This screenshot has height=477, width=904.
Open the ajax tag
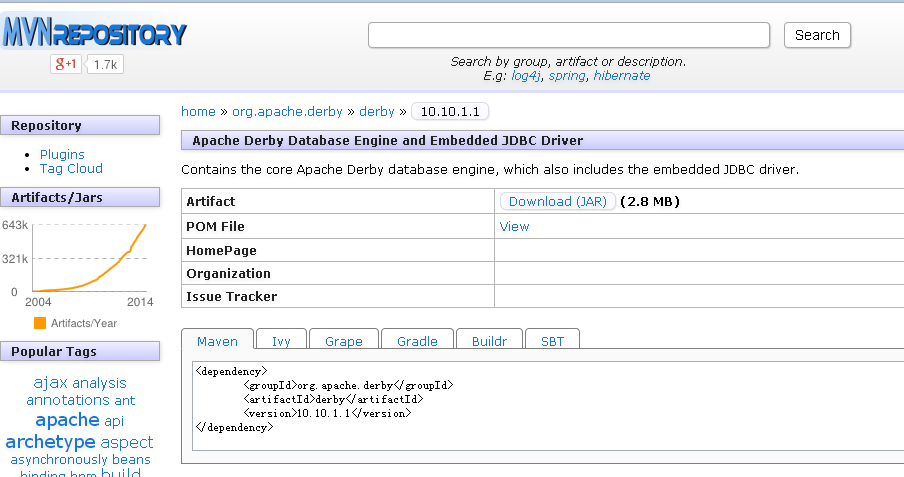click(x=51, y=382)
